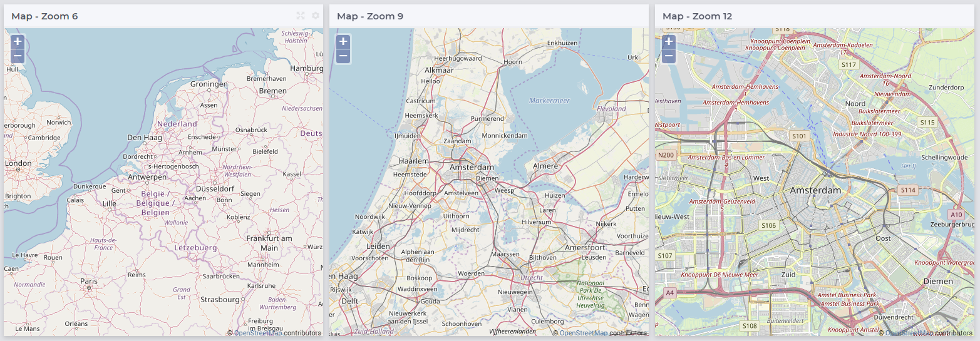Zoom in on the Zoom 9 map

[x=343, y=42]
